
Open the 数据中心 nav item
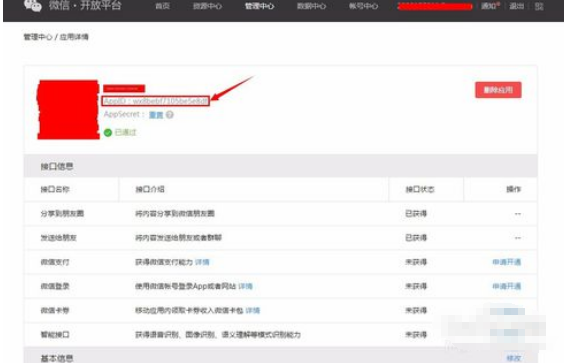point(311,6)
